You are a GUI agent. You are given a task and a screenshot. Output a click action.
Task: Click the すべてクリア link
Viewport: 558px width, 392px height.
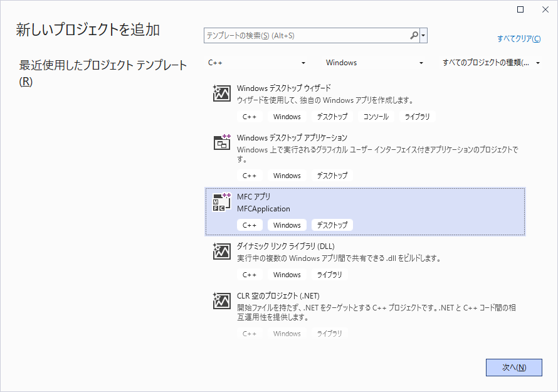(519, 39)
